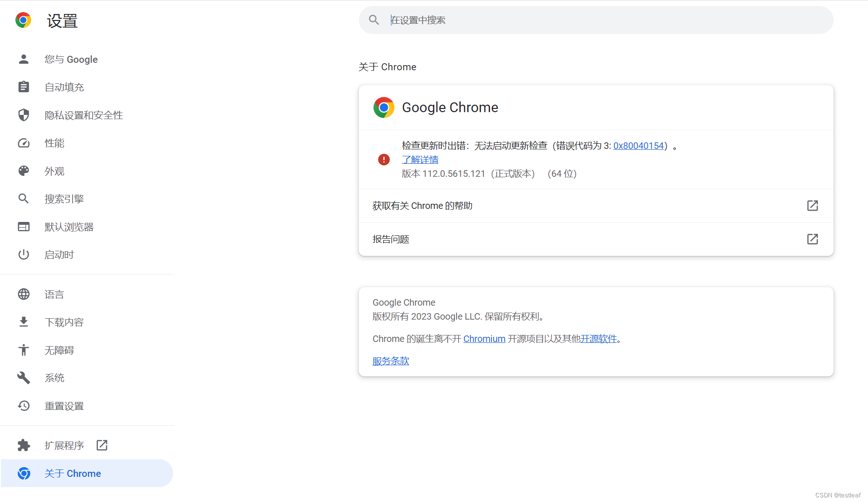
Task: Open the 服务条款 link
Action: tap(390, 361)
